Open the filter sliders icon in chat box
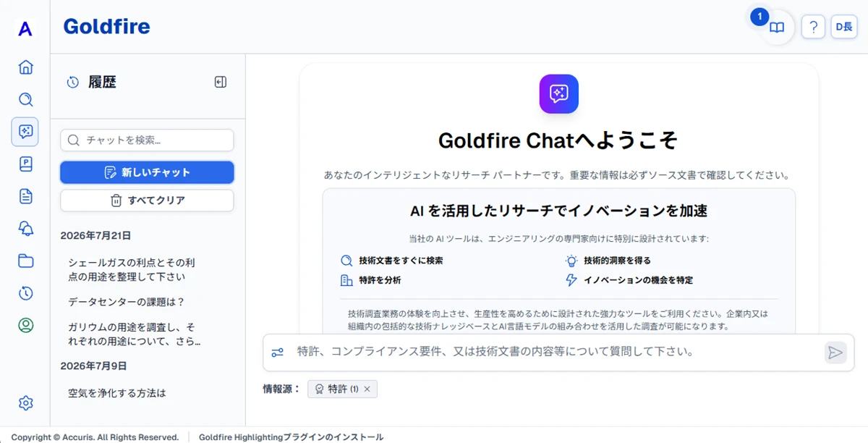Viewport: 868px width, 443px height. click(x=278, y=353)
